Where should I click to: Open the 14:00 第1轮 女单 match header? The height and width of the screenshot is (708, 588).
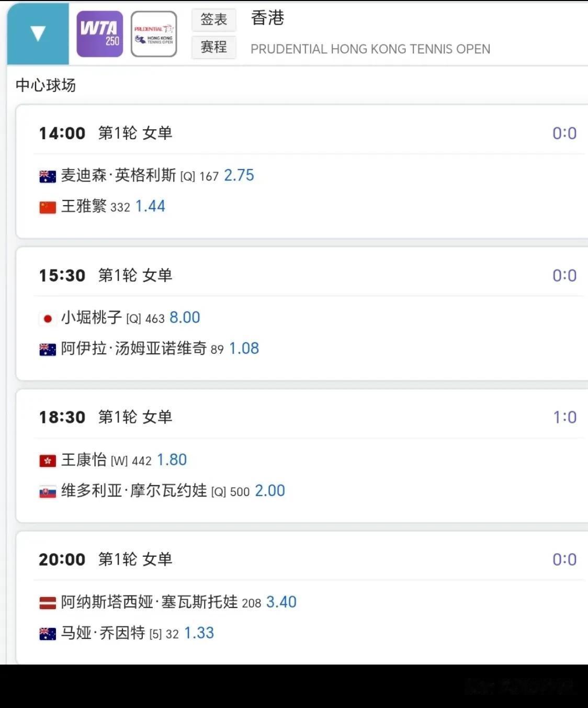(x=106, y=133)
